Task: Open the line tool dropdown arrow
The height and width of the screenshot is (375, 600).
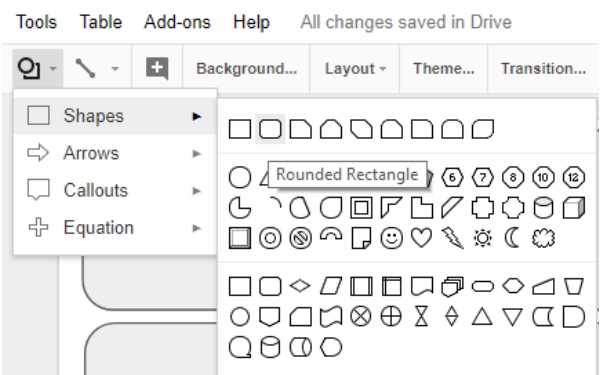Action: (115, 69)
